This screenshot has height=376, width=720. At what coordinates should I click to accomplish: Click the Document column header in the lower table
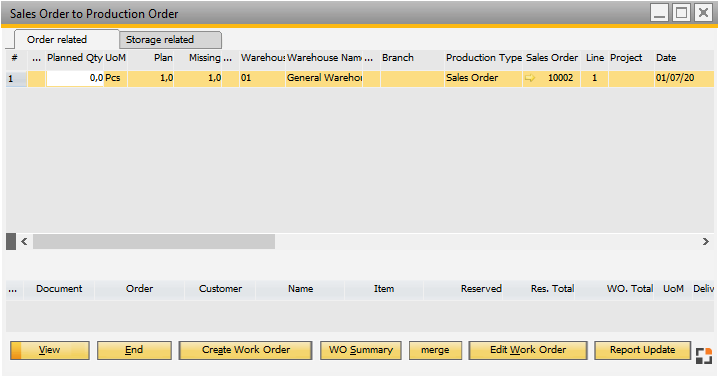point(59,289)
